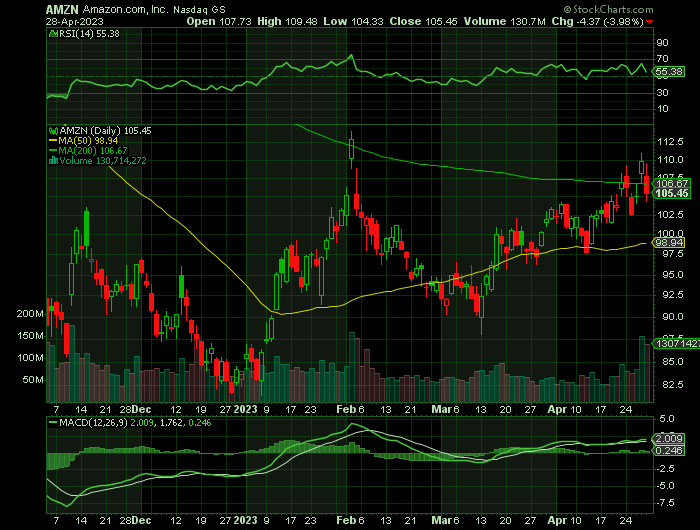Click the RSI(14) 55.38 legend label

point(89,33)
